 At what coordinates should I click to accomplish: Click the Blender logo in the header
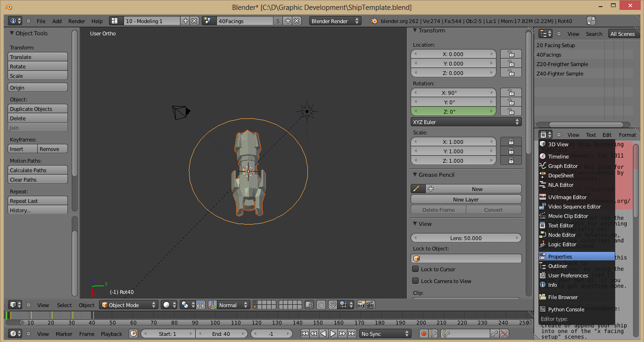point(374,21)
